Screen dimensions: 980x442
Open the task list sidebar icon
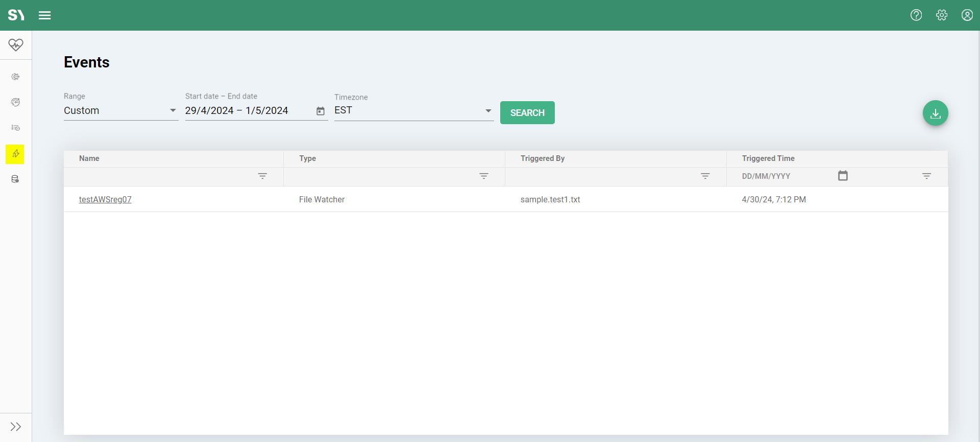point(15,128)
